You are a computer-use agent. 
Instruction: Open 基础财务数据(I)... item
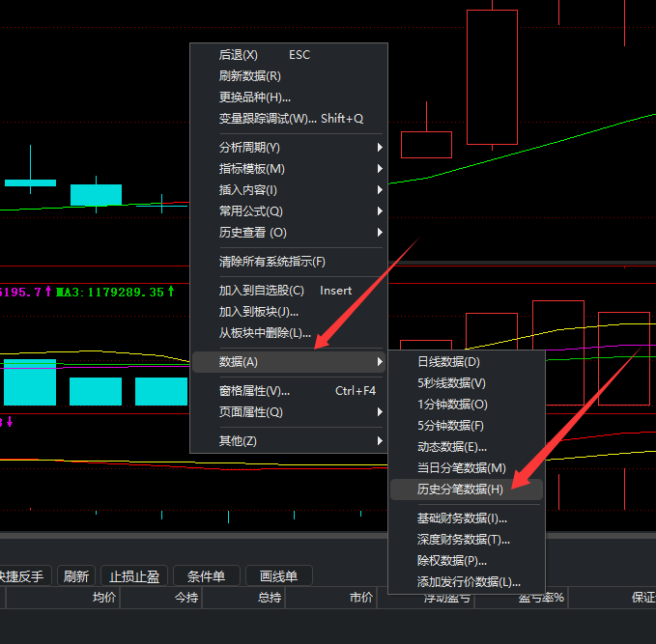point(463,518)
